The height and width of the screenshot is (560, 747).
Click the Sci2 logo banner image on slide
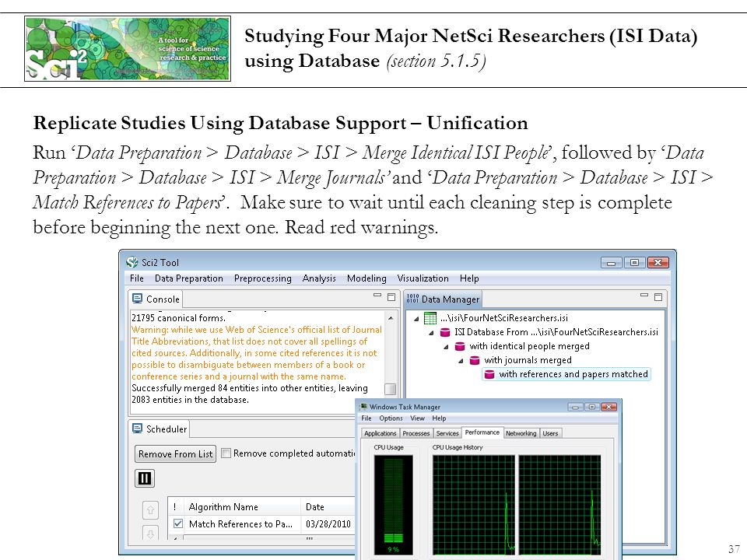(x=128, y=48)
